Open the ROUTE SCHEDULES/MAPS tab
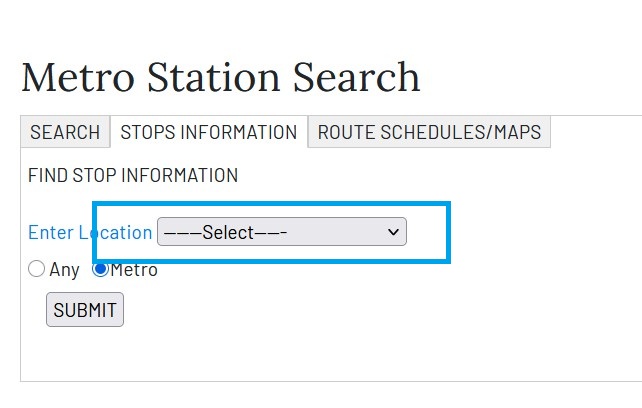 (429, 132)
